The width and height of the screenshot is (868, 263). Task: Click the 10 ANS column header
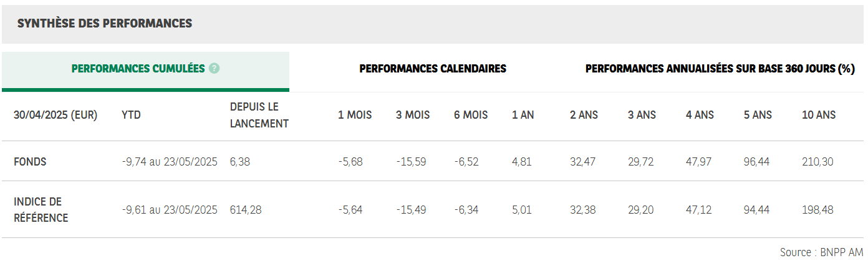[x=819, y=115]
